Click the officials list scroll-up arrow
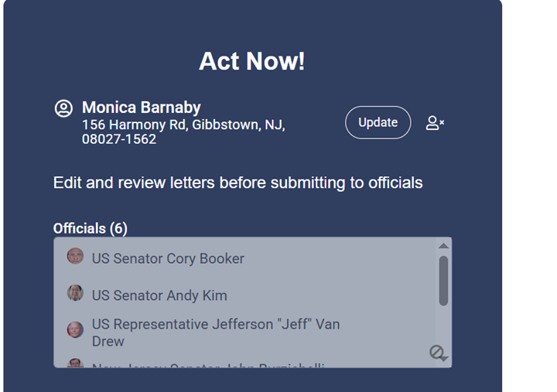Screen dimensions: 557x392 [443, 246]
